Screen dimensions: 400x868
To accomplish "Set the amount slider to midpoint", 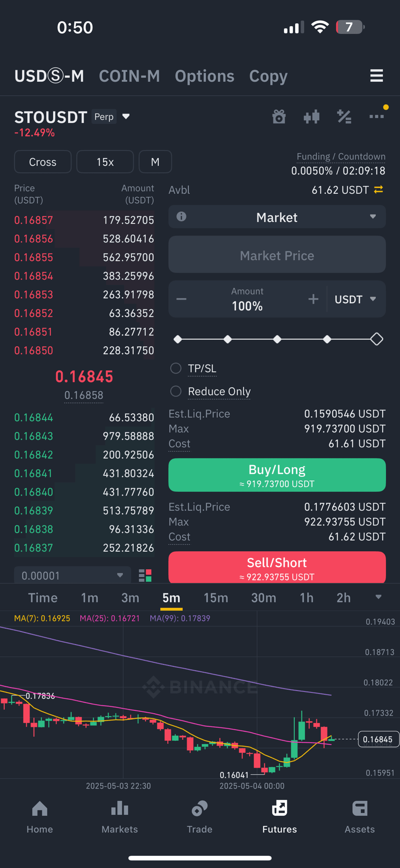I will click(x=277, y=339).
